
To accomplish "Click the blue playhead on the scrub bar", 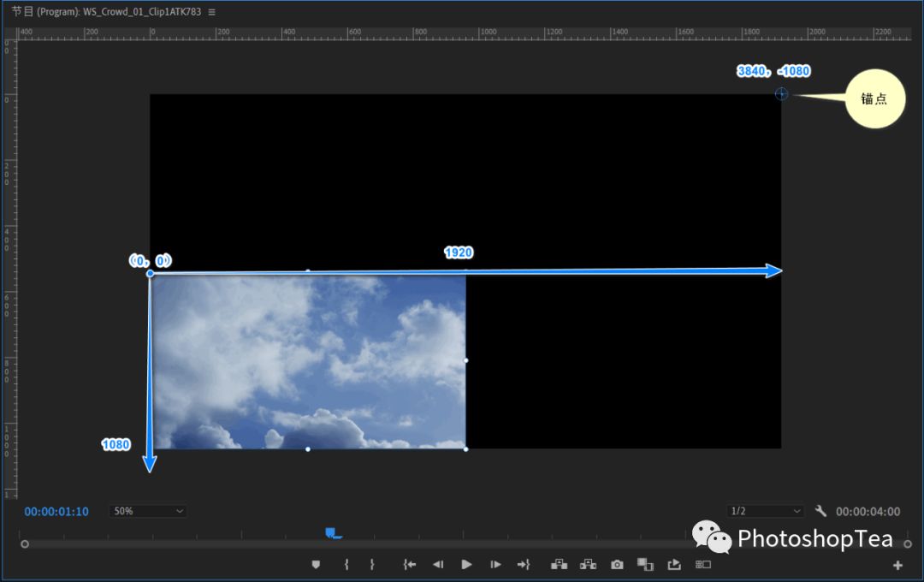I will 333,534.
